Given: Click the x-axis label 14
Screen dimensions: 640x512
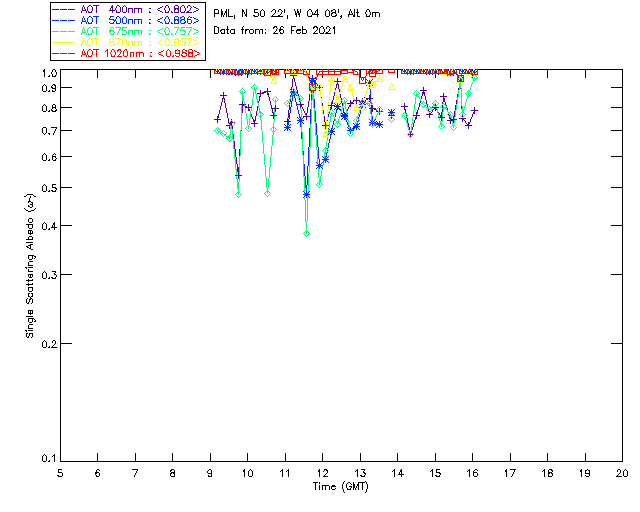Looking at the screenshot, I should click(398, 473).
